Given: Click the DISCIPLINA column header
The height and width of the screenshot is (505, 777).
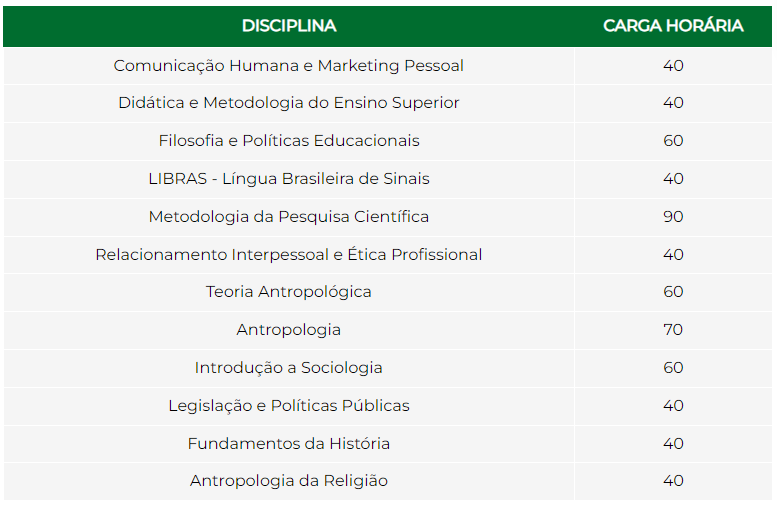Looking at the screenshot, I should click(289, 26).
